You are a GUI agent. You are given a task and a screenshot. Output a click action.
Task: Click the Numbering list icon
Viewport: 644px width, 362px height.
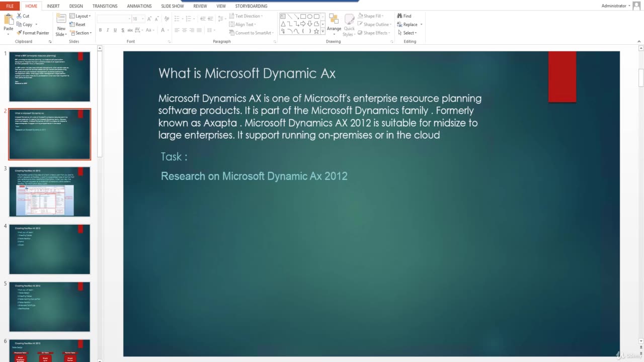188,19
